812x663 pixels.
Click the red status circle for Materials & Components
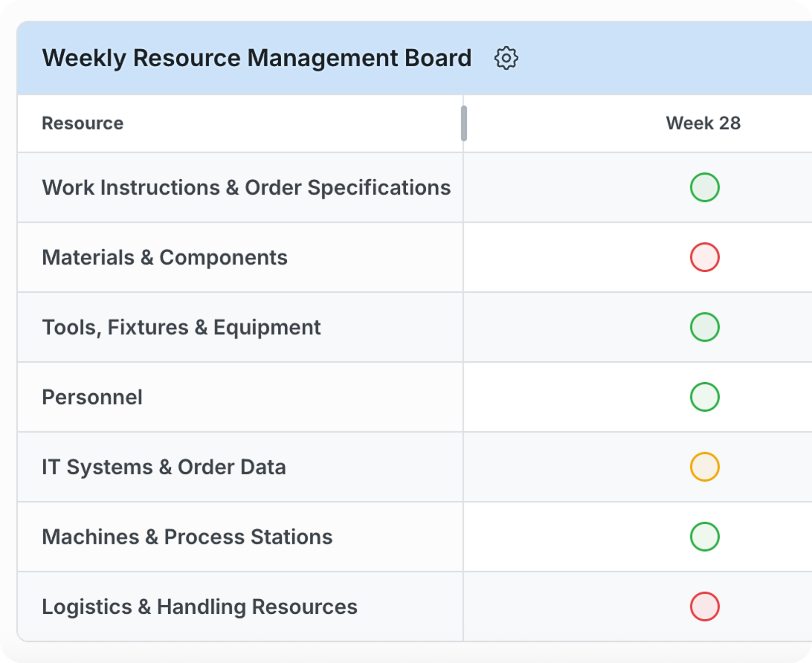click(x=704, y=257)
